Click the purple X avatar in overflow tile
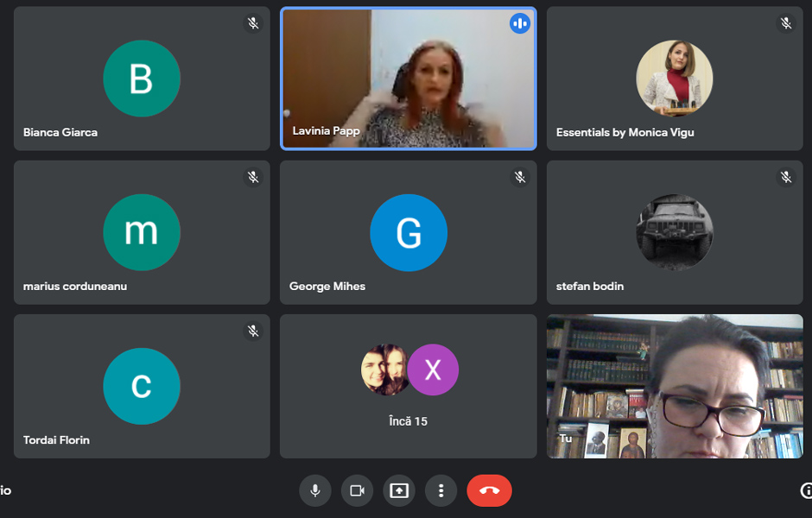The width and height of the screenshot is (812, 518). click(433, 370)
